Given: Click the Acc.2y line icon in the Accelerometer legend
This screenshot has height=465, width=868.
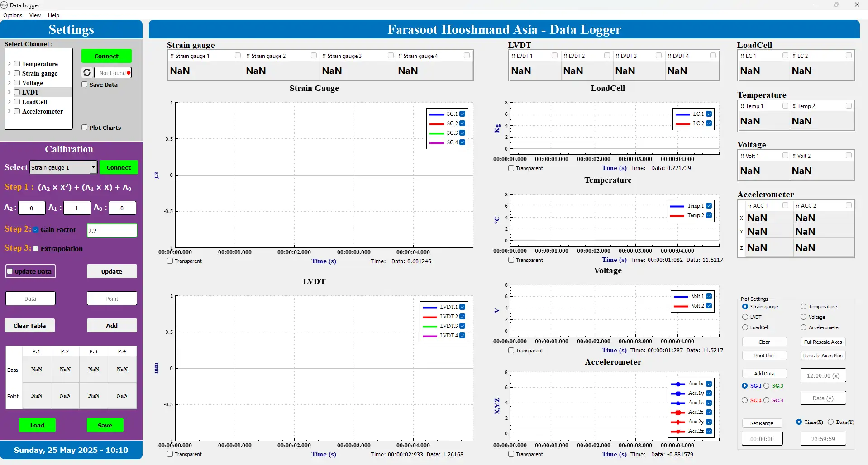Looking at the screenshot, I should pos(678,422).
